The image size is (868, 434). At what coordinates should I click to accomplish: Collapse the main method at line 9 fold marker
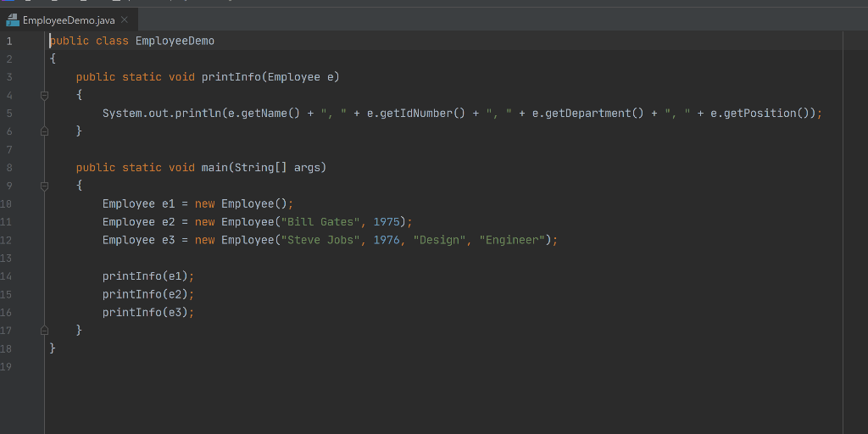click(x=44, y=186)
